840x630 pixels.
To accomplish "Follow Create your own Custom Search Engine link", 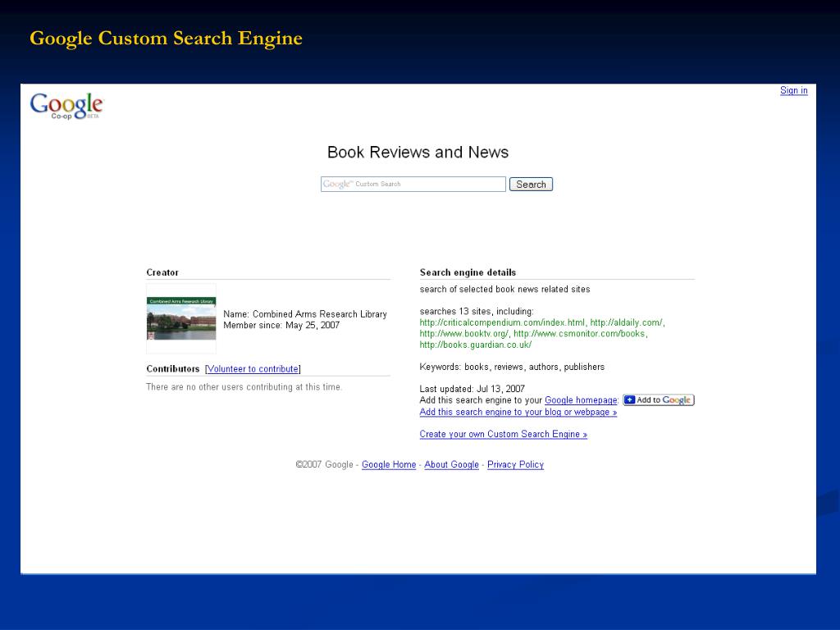I will (x=504, y=434).
